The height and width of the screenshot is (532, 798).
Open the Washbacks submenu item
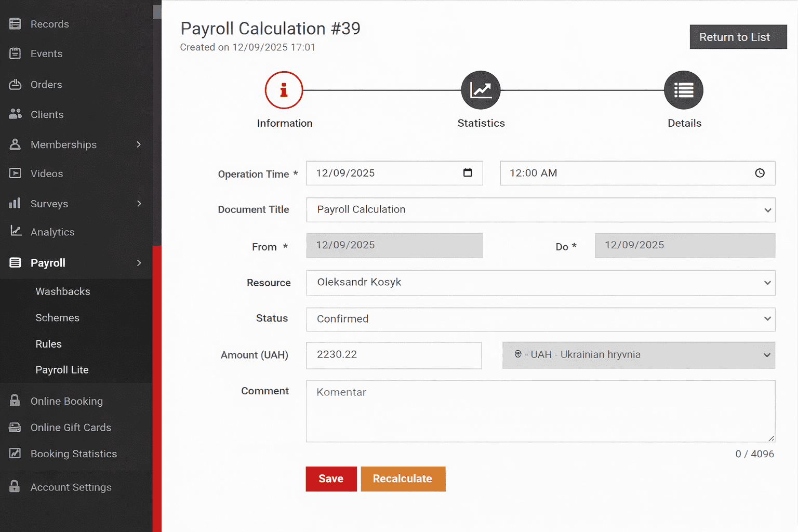(x=63, y=291)
